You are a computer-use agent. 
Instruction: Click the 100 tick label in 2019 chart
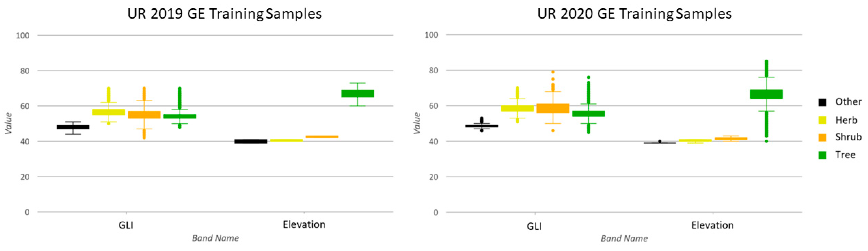click(23, 35)
